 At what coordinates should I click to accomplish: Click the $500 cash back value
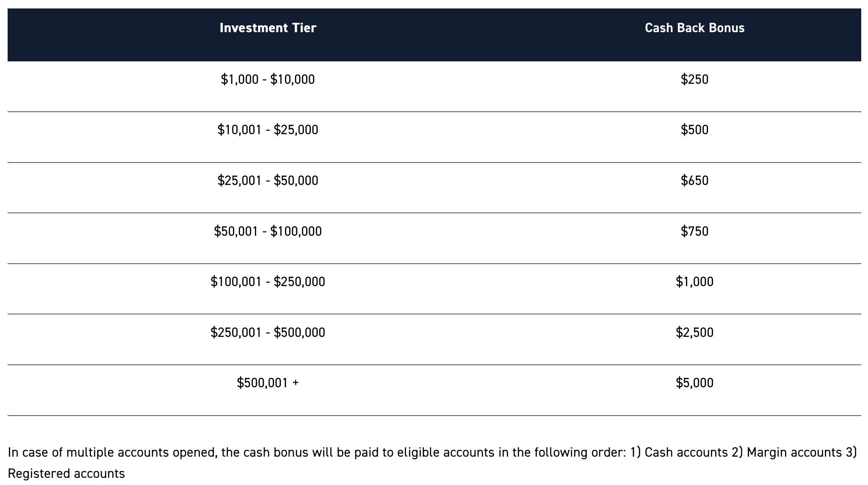point(694,130)
